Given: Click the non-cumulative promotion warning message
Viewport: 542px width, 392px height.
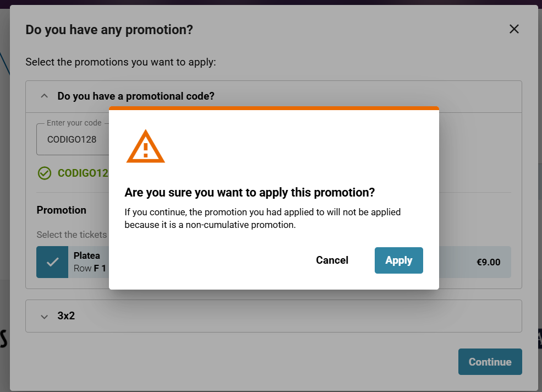Looking at the screenshot, I should pos(262,219).
